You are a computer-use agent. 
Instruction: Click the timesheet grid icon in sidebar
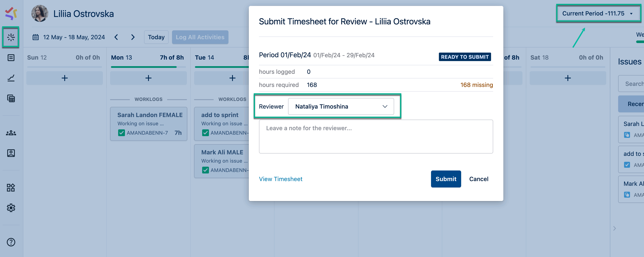tap(11, 99)
